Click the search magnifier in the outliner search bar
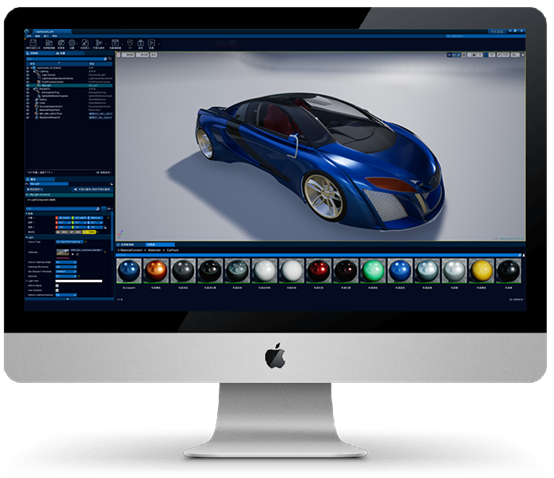 [x=105, y=59]
